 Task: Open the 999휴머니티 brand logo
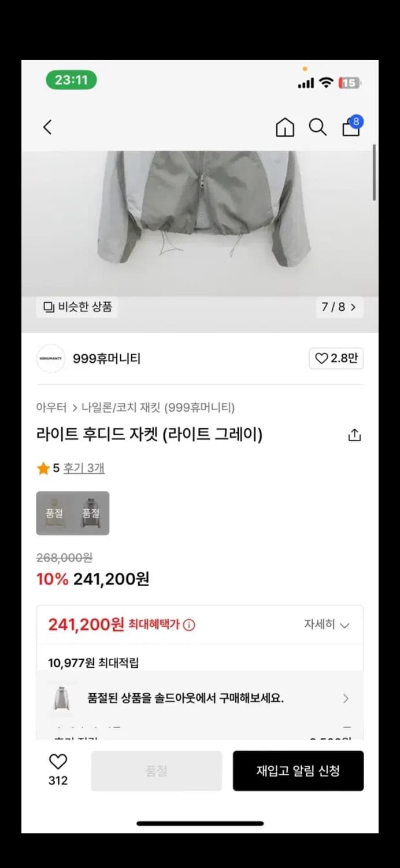click(50, 358)
